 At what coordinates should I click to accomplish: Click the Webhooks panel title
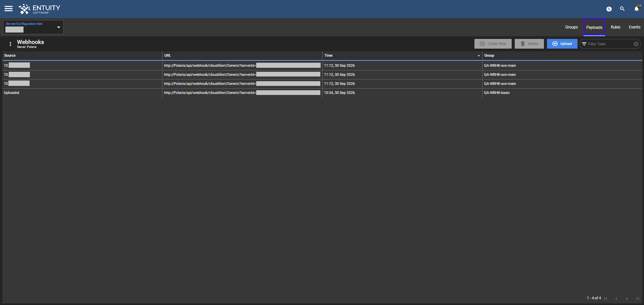[x=31, y=42]
